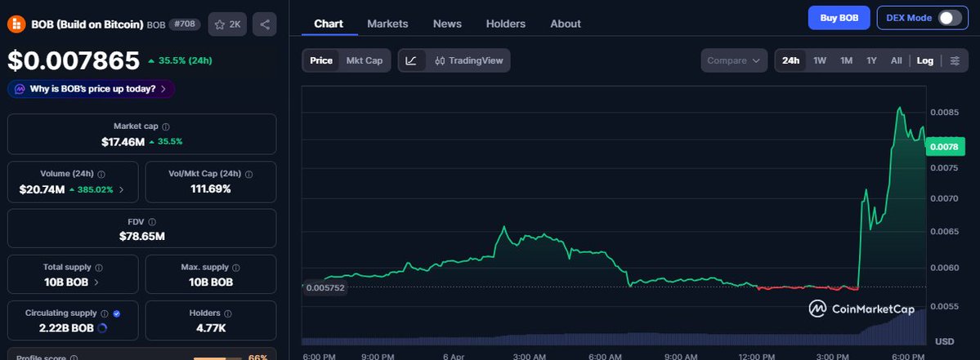Screen dimensions: 980x360
Task: Expand Total supply 10B BOB chevron
Action: pyautogui.click(x=96, y=282)
